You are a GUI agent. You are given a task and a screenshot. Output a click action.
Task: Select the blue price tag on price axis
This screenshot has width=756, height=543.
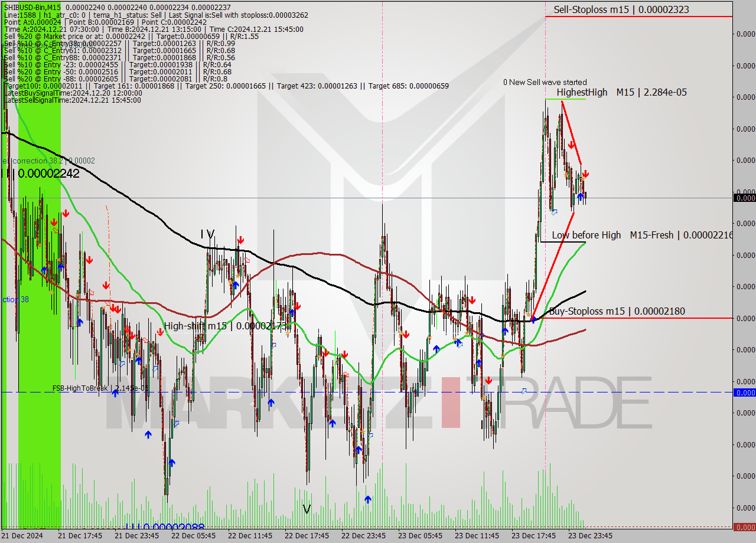point(744,392)
